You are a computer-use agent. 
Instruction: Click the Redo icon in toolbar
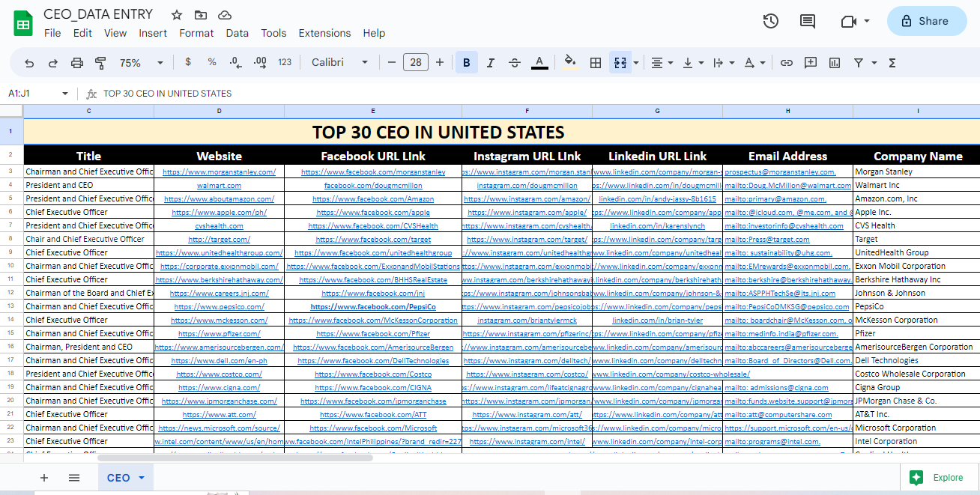(53, 63)
